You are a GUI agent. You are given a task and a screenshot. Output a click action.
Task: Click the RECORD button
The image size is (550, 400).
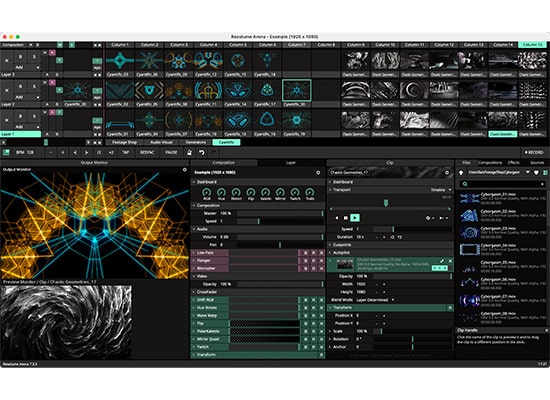pos(534,153)
